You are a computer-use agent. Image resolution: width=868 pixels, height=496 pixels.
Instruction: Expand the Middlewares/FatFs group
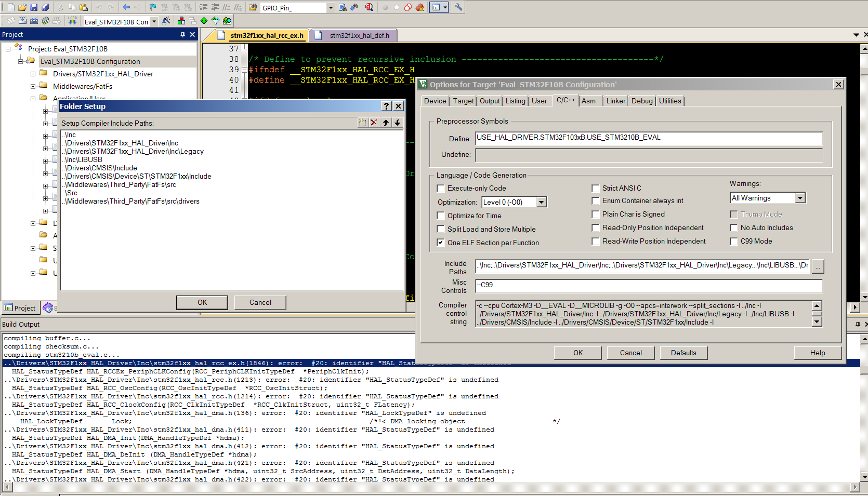pyautogui.click(x=33, y=86)
